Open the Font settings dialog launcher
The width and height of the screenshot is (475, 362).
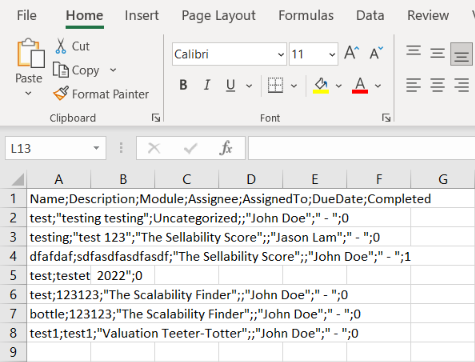(x=386, y=118)
